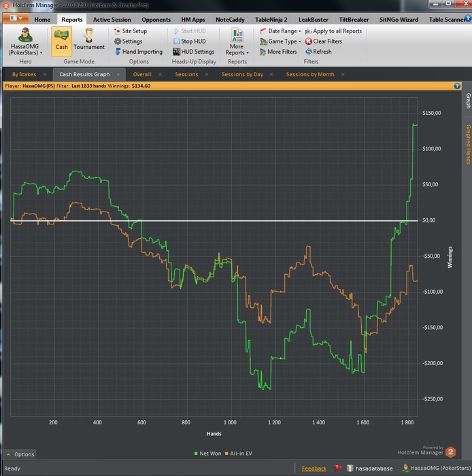The image size is (472, 476).
Task: Open the Hold'em Manager application menu button
Action: (x=16, y=18)
